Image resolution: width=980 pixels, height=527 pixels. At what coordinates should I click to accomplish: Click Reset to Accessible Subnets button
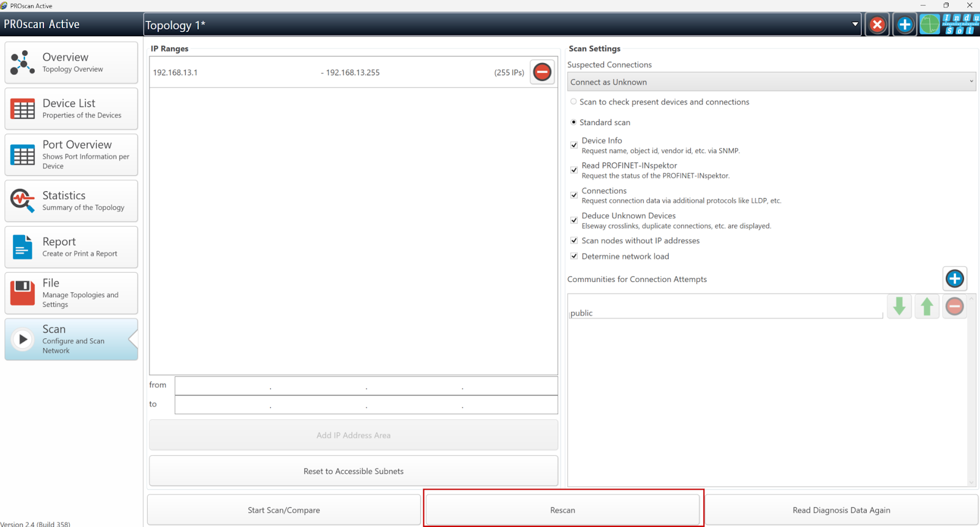[x=353, y=471]
